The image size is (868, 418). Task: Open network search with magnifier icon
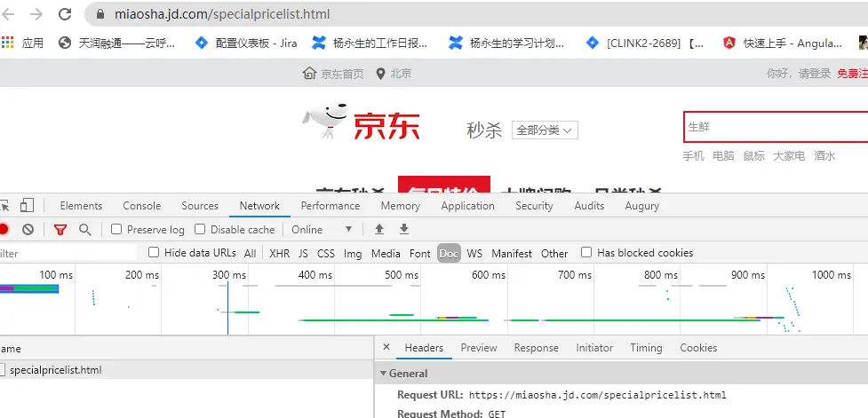pos(84,230)
